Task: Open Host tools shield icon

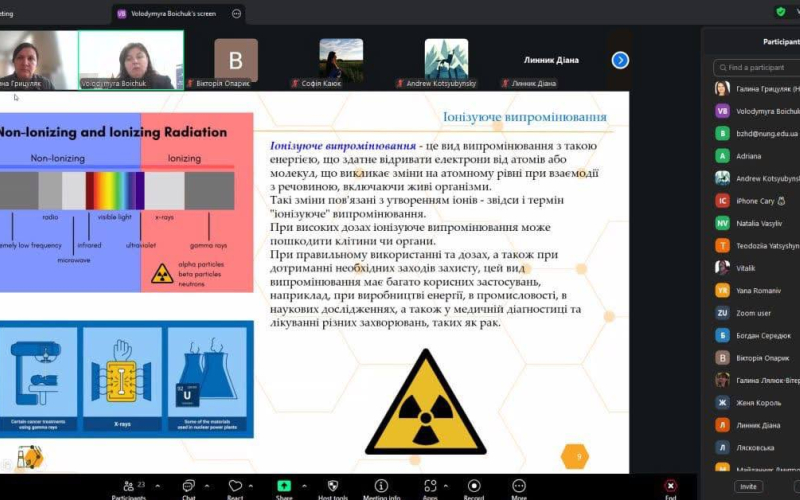Action: click(x=332, y=485)
